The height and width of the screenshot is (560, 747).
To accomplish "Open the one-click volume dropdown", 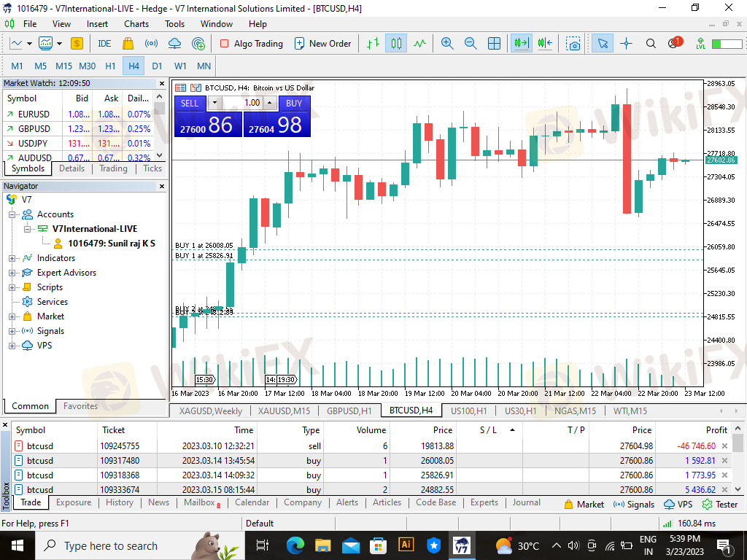I will tap(214, 103).
